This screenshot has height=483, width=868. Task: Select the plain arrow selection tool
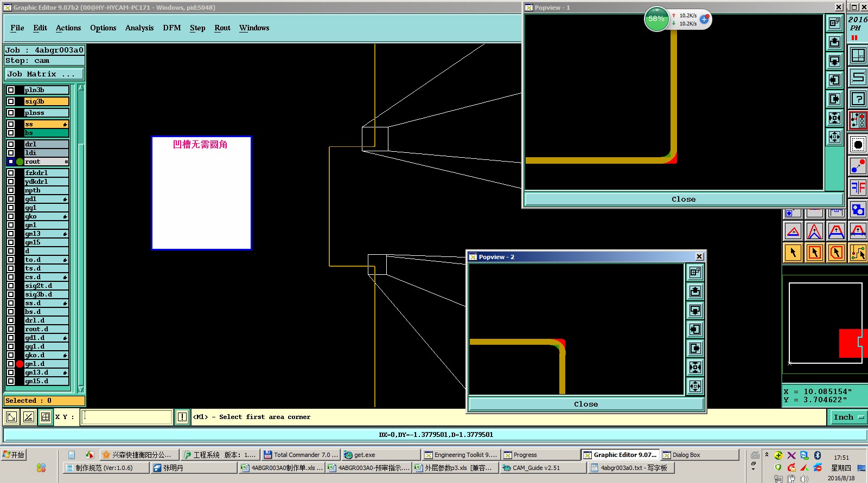[x=793, y=253]
